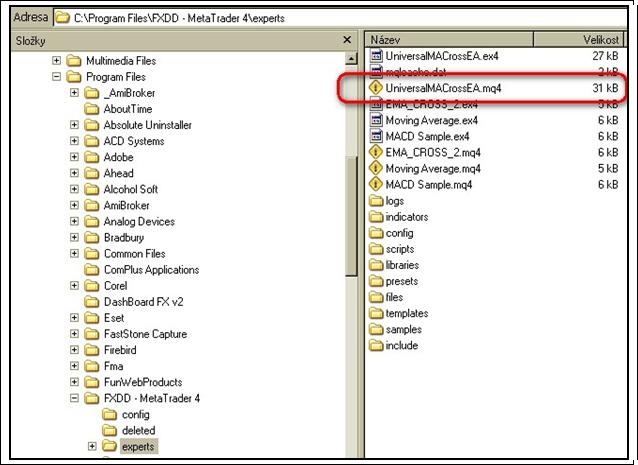Image resolution: width=638 pixels, height=465 pixels.
Task: Open config folder icon in file list
Action: pyautogui.click(x=376, y=233)
